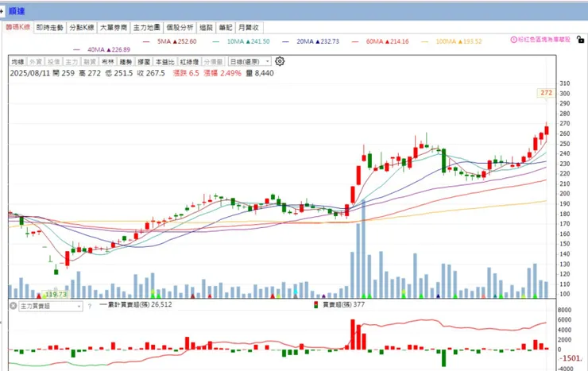The width and height of the screenshot is (588, 371).
Task: Toggle the 外資 overlay button
Action: pyautogui.click(x=36, y=61)
